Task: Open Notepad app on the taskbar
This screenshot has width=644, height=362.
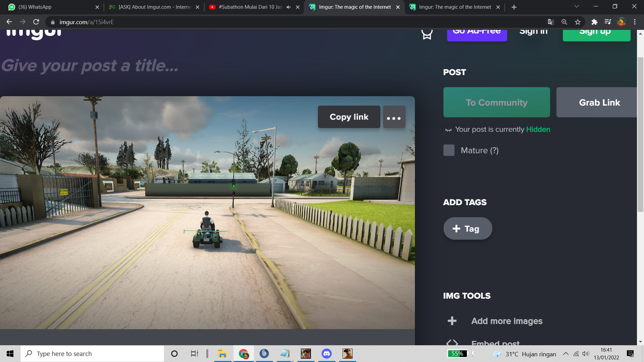Action: (x=285, y=353)
